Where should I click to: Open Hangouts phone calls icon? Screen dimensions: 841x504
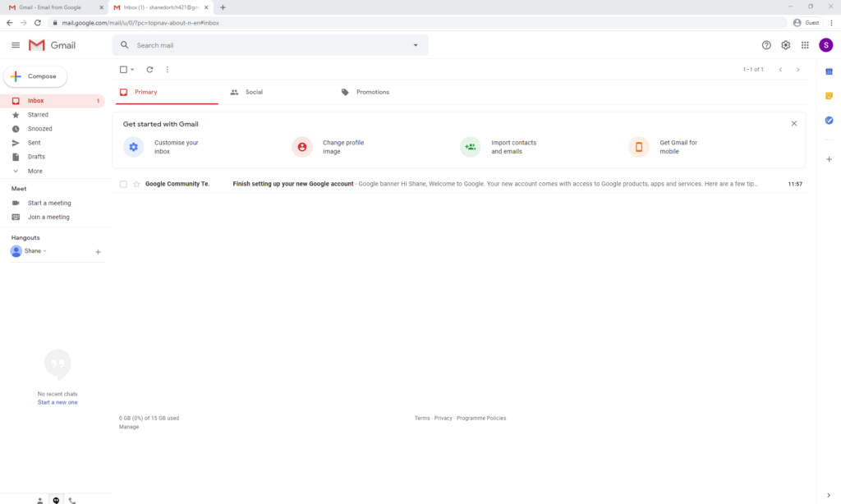pos(72,500)
